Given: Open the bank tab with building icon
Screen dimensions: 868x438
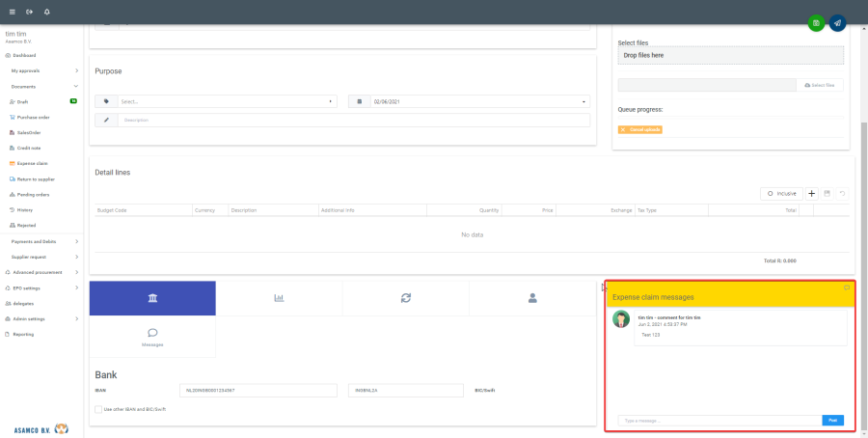Looking at the screenshot, I should [152, 298].
